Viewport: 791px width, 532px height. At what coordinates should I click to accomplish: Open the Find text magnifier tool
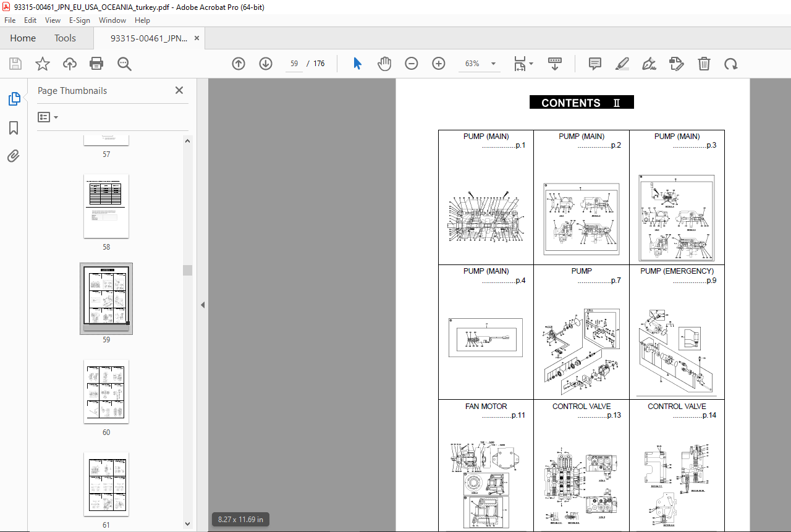click(124, 64)
